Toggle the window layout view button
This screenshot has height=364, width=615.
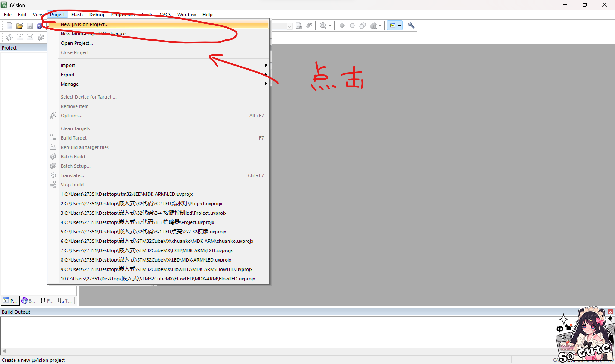(392, 26)
